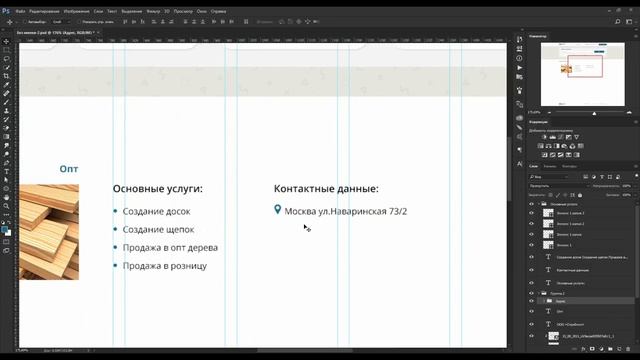Open the Auto-Select Слой dropdown
The width and height of the screenshot is (640, 360).
point(63,22)
